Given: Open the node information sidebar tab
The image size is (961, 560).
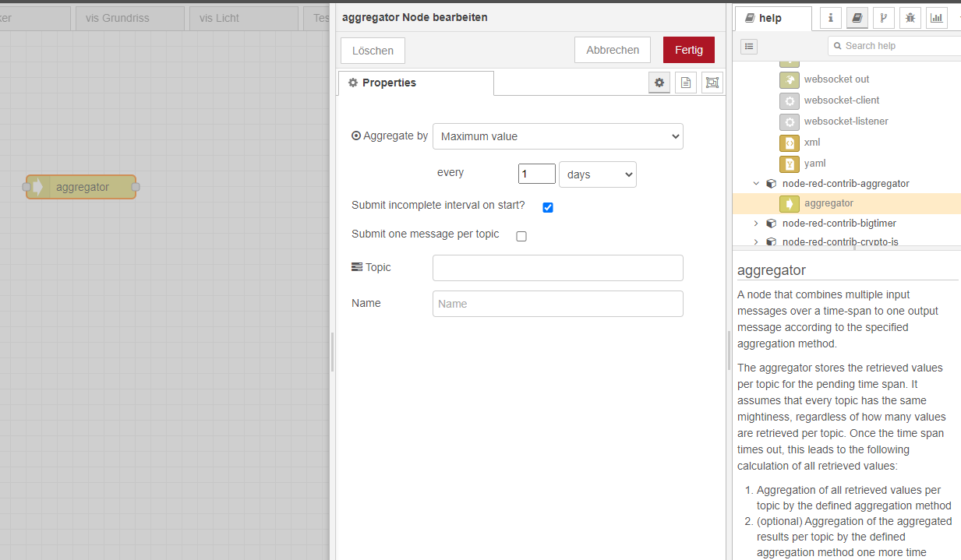Looking at the screenshot, I should 831,18.
